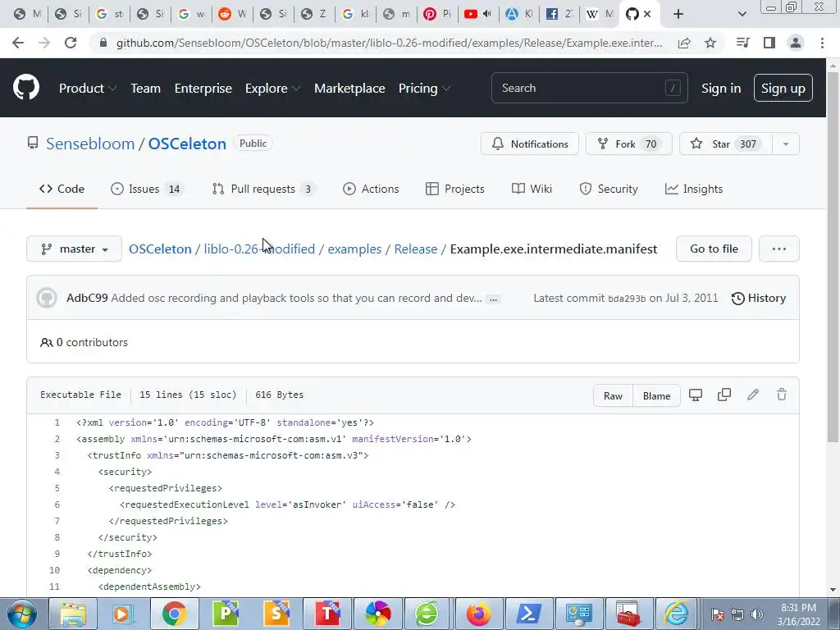840x630 pixels.
Task: Open the liblo-0.26-modified breadcrumb
Action: click(259, 249)
